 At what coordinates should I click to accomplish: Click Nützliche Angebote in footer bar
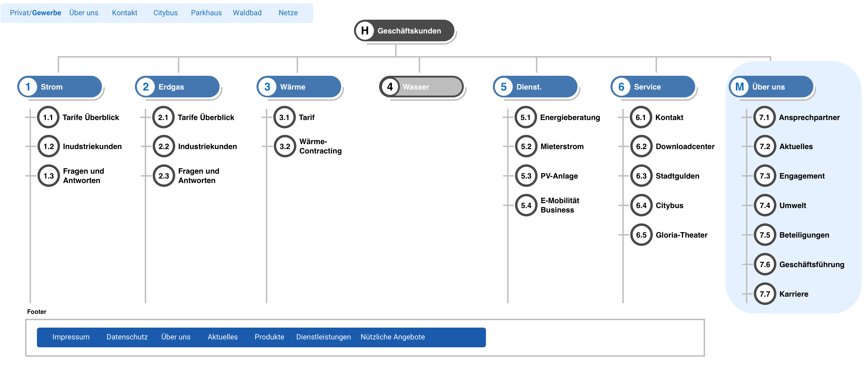tap(393, 337)
